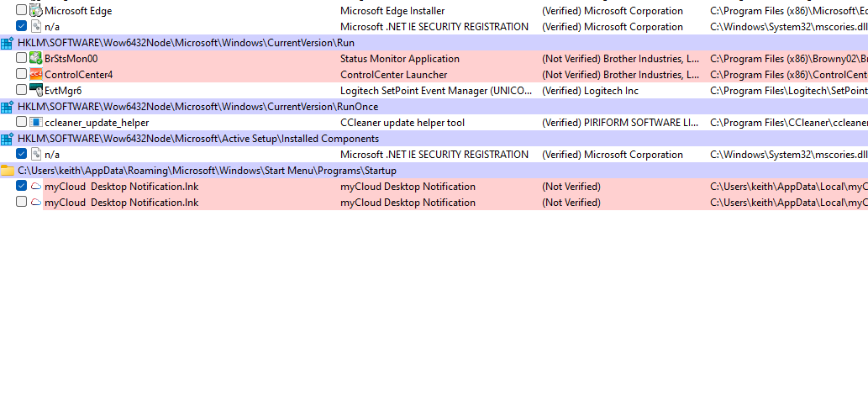Click the 'Microsoft Edge Installer' description
Image resolution: width=868 pixels, height=401 pixels.
pos(392,11)
